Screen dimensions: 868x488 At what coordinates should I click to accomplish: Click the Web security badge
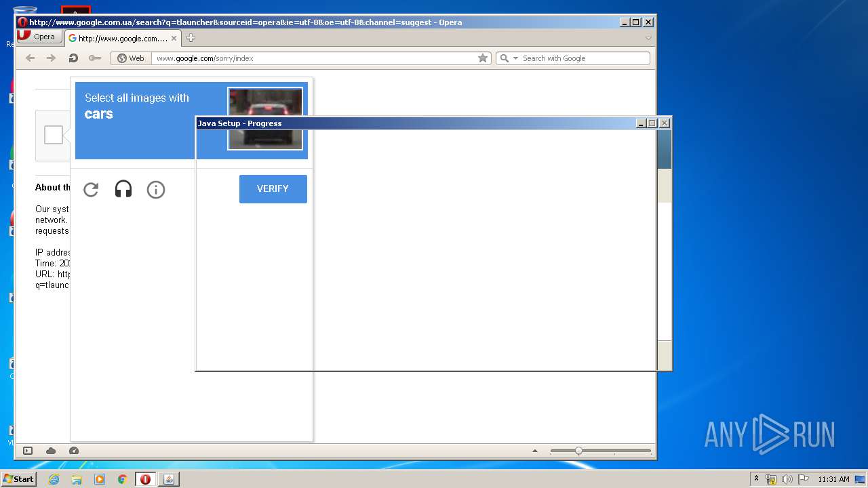131,58
